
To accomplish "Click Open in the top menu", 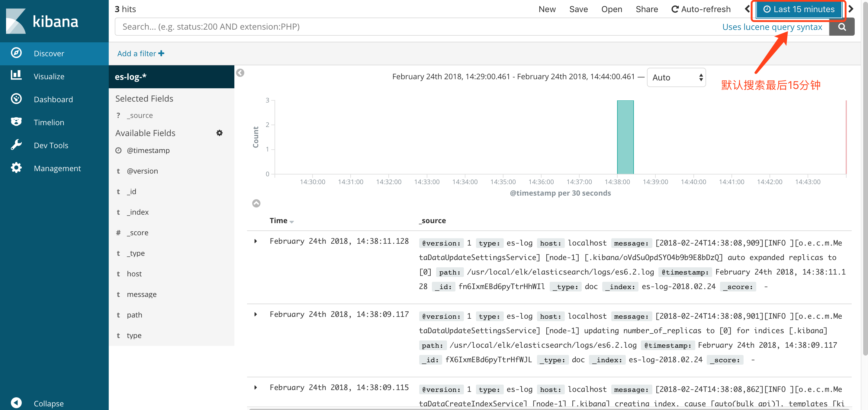I will pos(612,9).
